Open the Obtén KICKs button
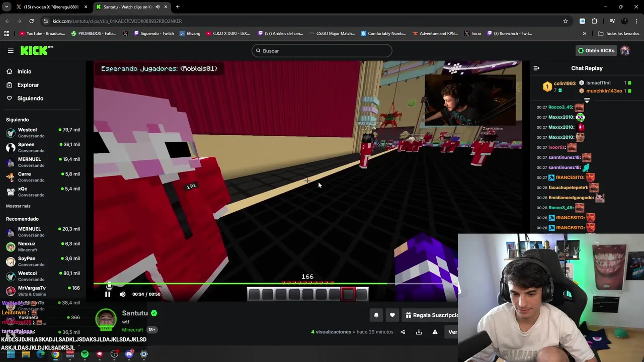Screen dimensions: 644x362 [x=596, y=51]
